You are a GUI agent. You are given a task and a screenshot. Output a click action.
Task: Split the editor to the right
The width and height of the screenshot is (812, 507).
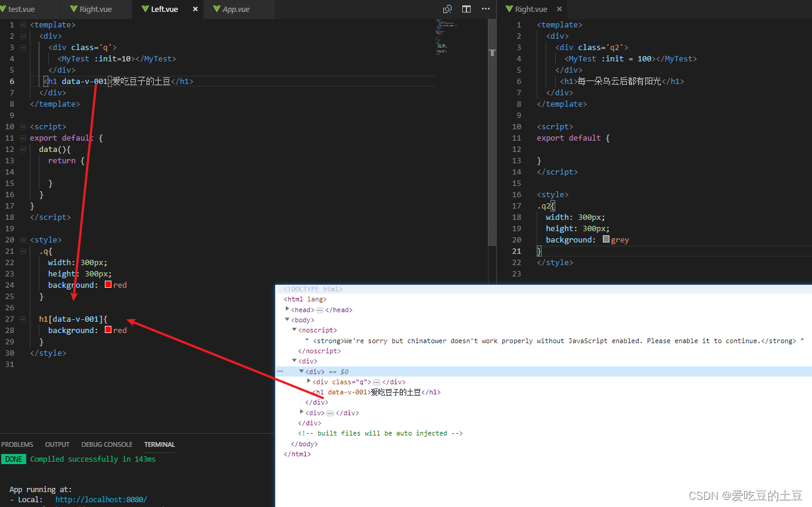click(466, 9)
